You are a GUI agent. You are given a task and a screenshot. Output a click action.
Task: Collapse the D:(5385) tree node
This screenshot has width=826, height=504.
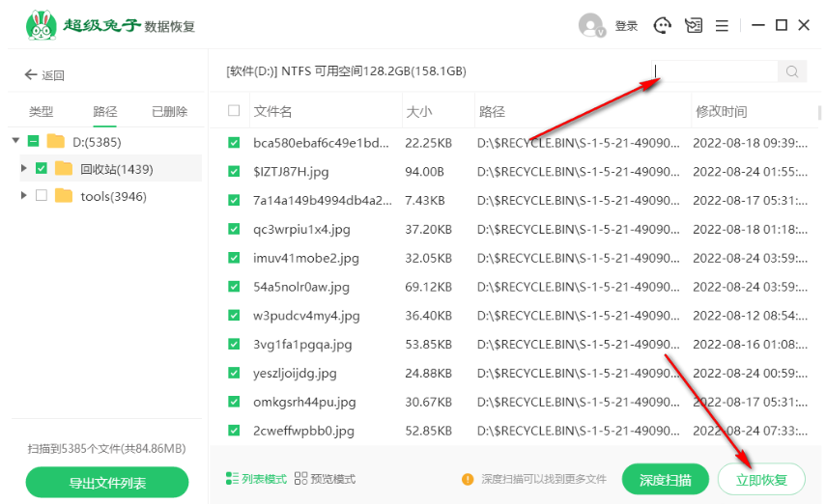coord(16,142)
